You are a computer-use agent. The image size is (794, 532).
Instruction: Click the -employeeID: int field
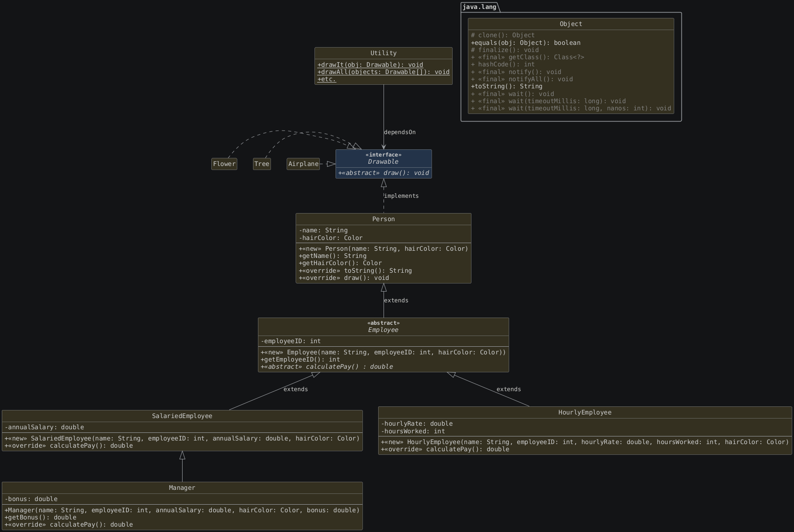(x=291, y=341)
